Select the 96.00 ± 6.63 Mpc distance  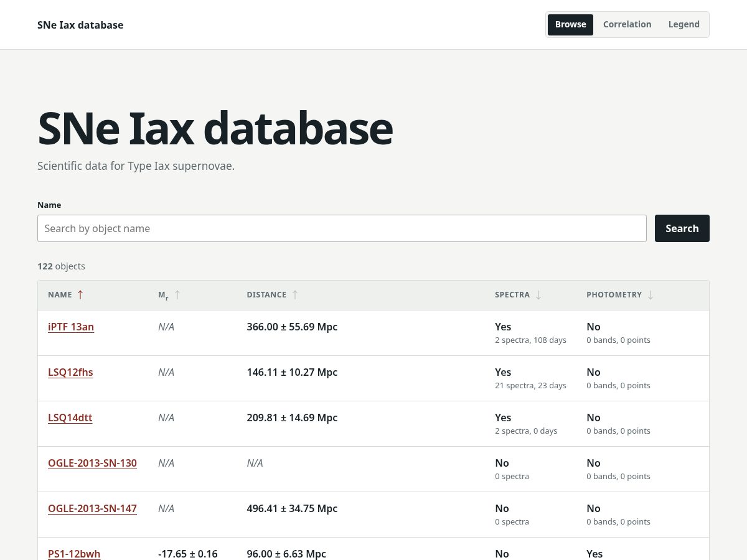coord(286,554)
